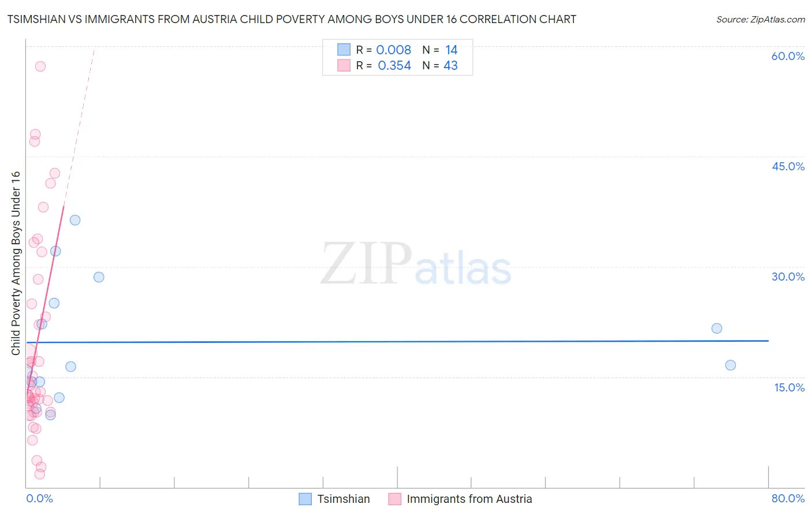The height and width of the screenshot is (515, 812).
Task: Toggle the Immigrants from Austria legend label
Action: tap(470, 499)
